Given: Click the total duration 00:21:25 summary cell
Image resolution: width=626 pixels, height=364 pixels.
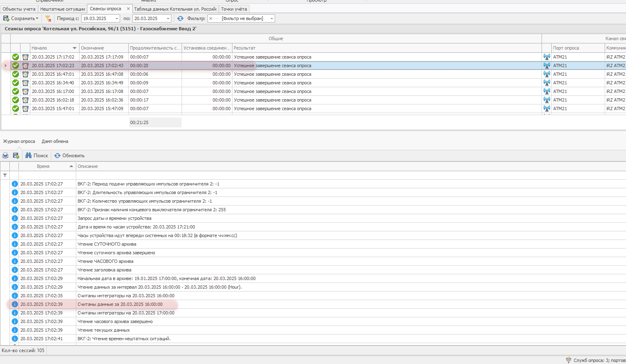Looking at the screenshot, I should point(155,122).
